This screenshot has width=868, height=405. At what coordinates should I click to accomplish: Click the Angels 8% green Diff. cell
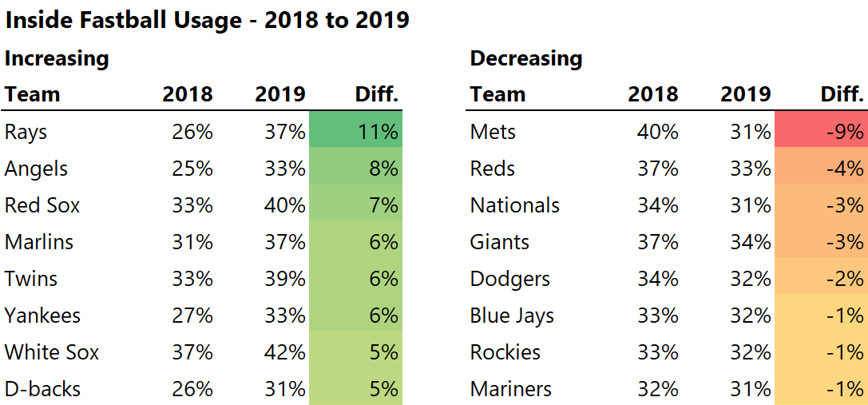[356, 169]
